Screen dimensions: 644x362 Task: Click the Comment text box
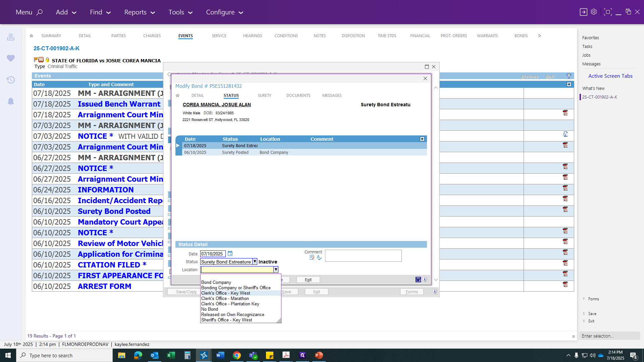click(x=363, y=256)
